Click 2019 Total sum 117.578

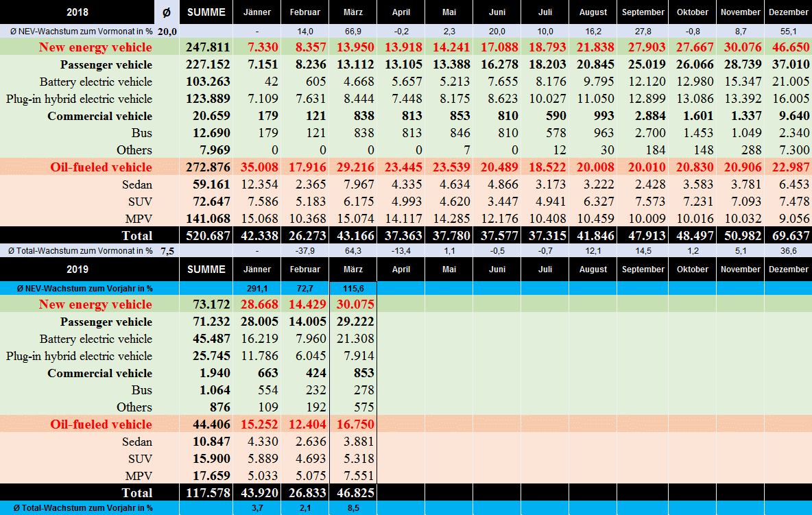206,493
